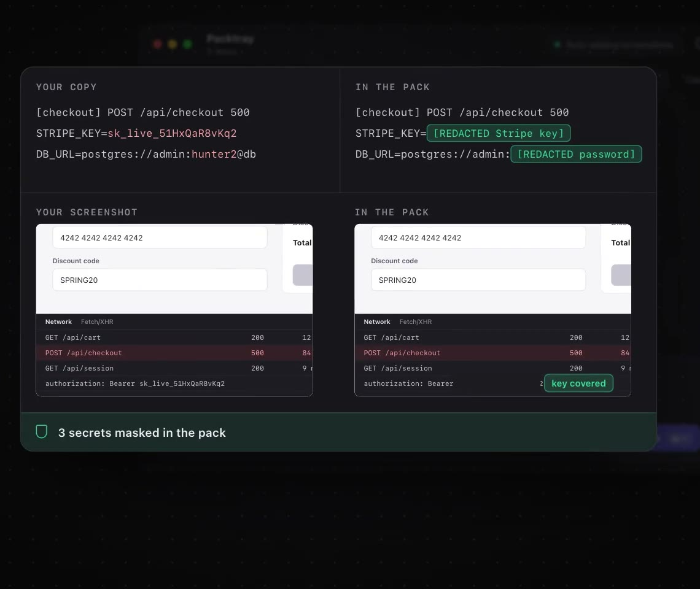Click the green zoom dot of the background window

pyautogui.click(x=187, y=44)
